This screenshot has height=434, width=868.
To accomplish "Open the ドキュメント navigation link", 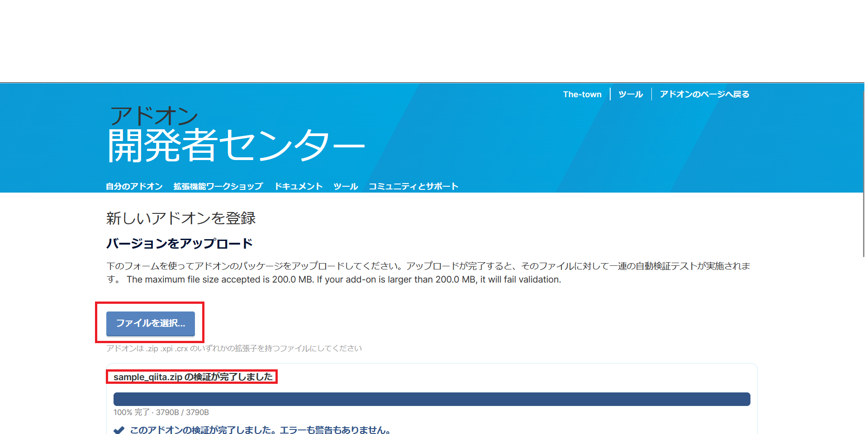I will pyautogui.click(x=299, y=186).
